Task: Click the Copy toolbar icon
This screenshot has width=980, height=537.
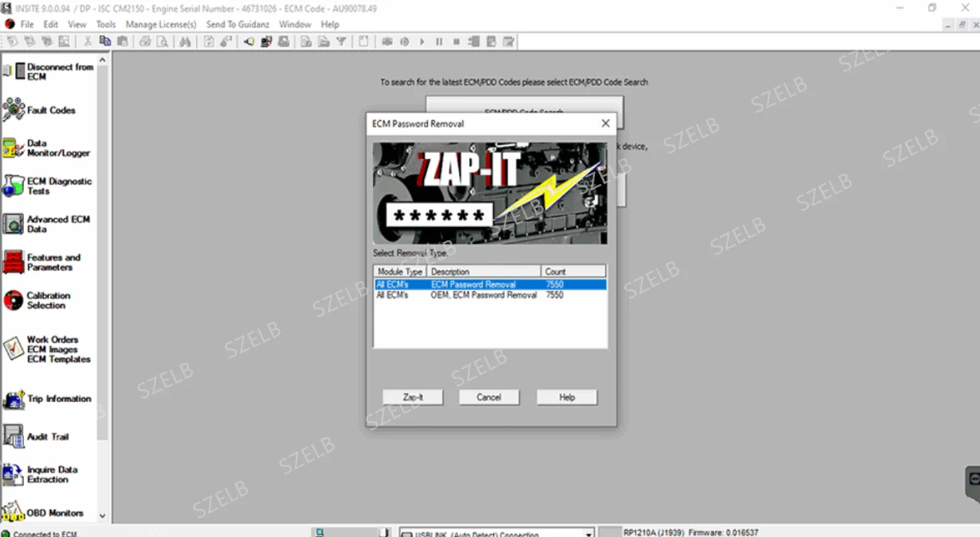Action: pyautogui.click(x=105, y=42)
